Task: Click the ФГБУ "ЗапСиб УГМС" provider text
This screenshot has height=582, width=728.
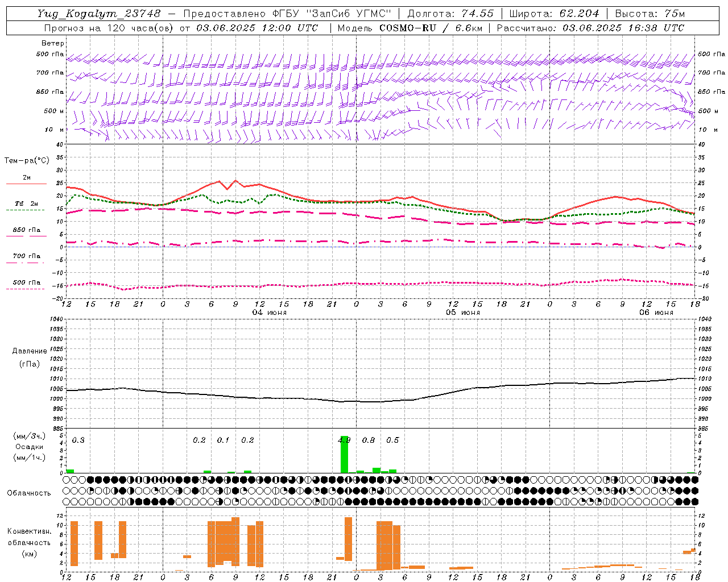Action: tap(332, 14)
